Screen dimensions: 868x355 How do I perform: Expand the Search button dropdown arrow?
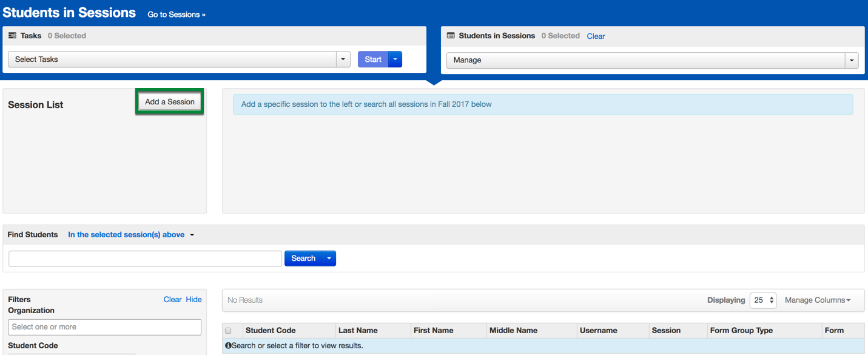[329, 259]
